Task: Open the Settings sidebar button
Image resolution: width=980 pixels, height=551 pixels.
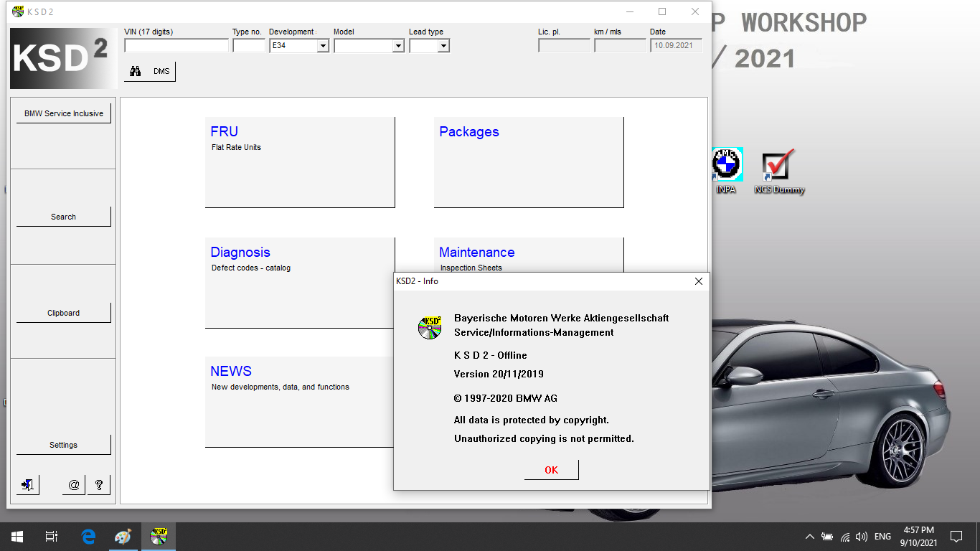Action: pyautogui.click(x=64, y=445)
